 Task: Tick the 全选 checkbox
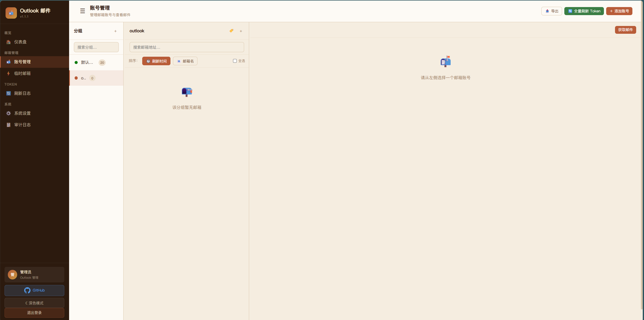(235, 61)
